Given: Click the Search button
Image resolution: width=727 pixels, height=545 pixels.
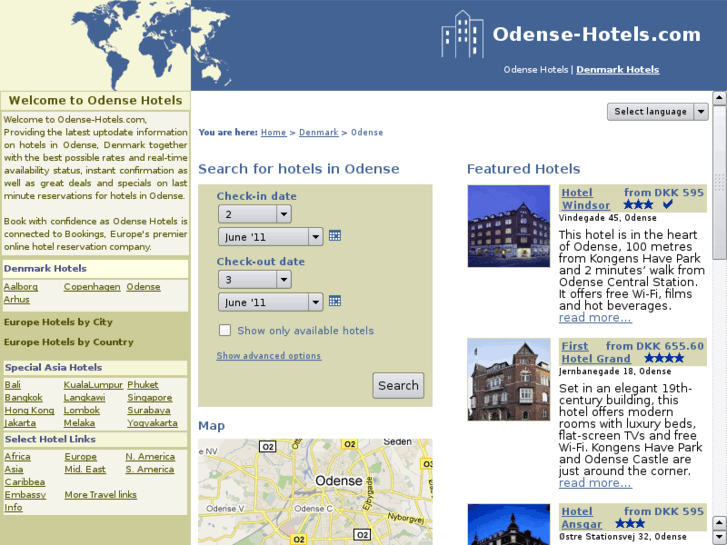Looking at the screenshot, I should point(398,385).
